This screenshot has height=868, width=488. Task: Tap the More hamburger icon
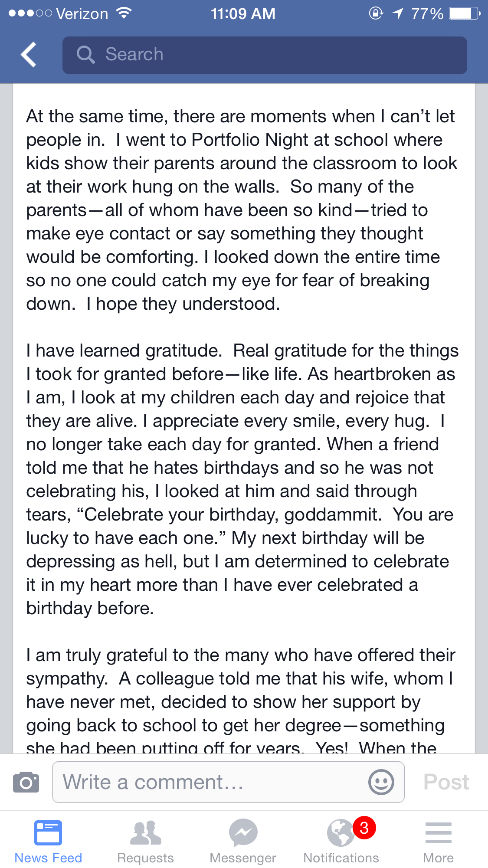pos(438,832)
